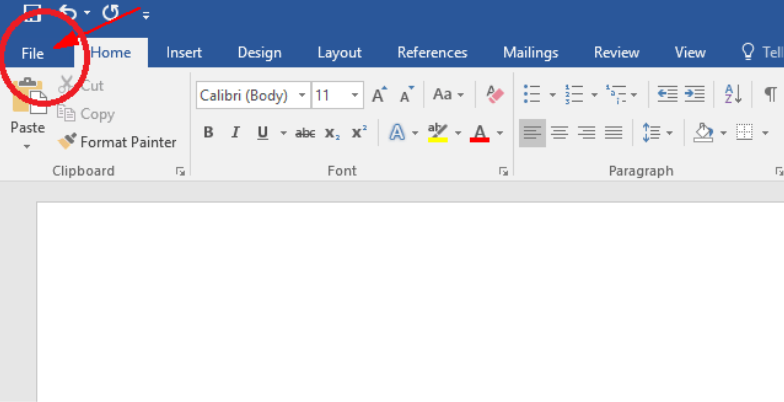Expand the line spacing options dropdown
The image size is (784, 402).
669,132
